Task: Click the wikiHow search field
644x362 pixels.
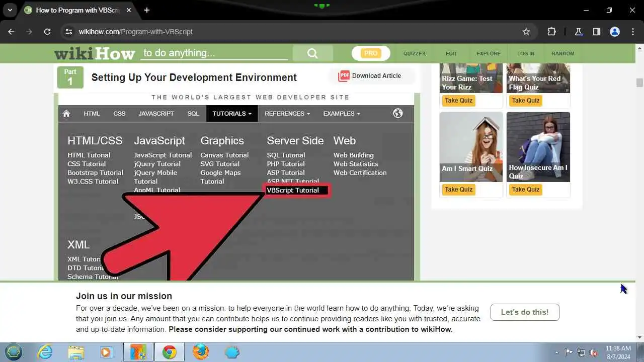Action: [x=214, y=53]
